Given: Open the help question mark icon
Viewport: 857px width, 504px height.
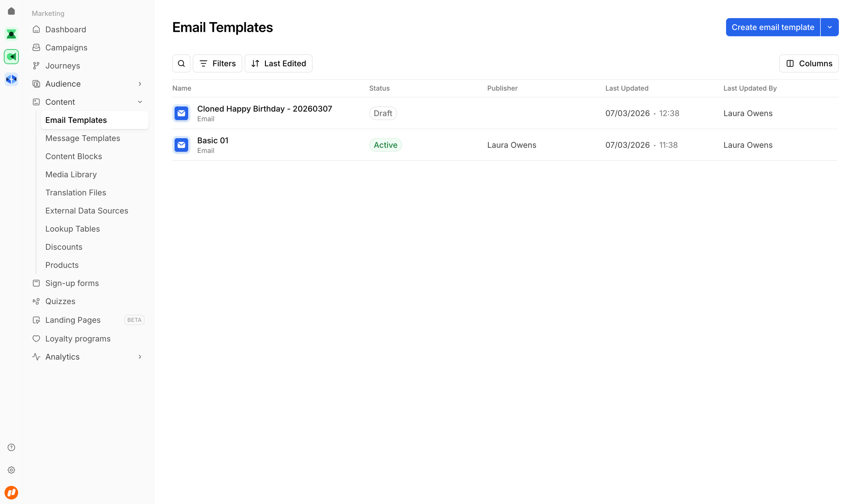Looking at the screenshot, I should coord(11,447).
